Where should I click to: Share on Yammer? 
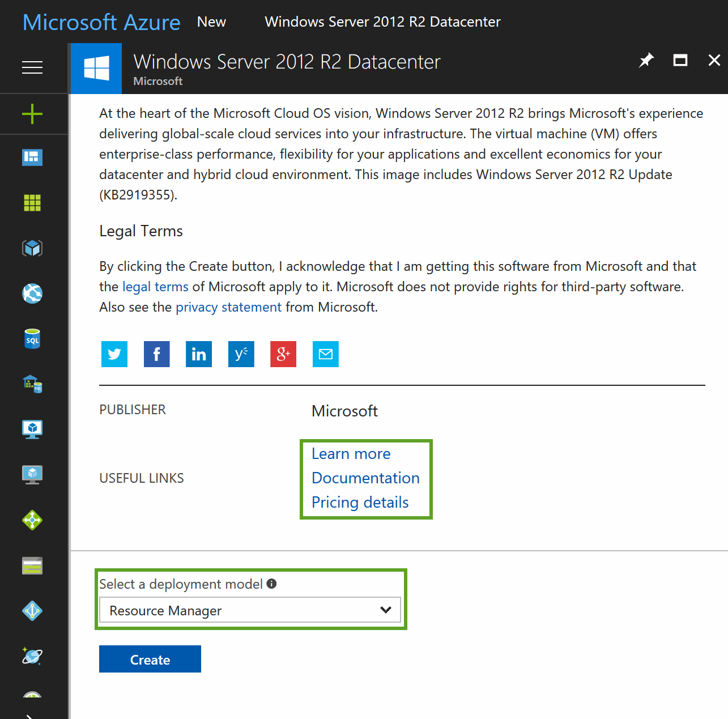(241, 354)
